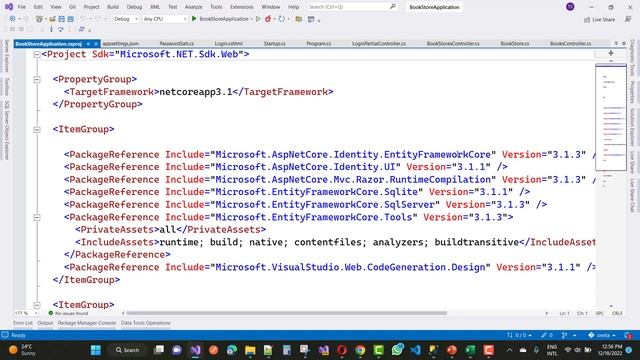Open the Error List panel tab

click(23, 323)
